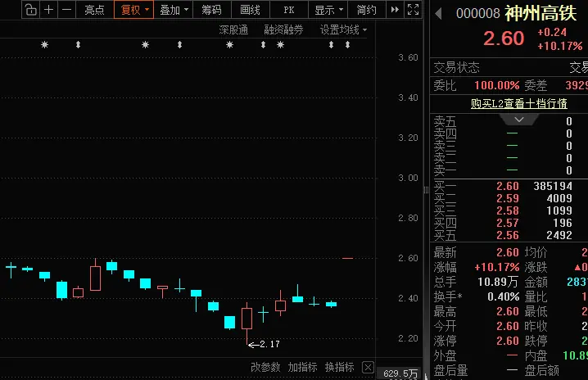The height and width of the screenshot is (380, 588).
Task: Expand the 叠加 overlay dropdown
Action: 174,10
